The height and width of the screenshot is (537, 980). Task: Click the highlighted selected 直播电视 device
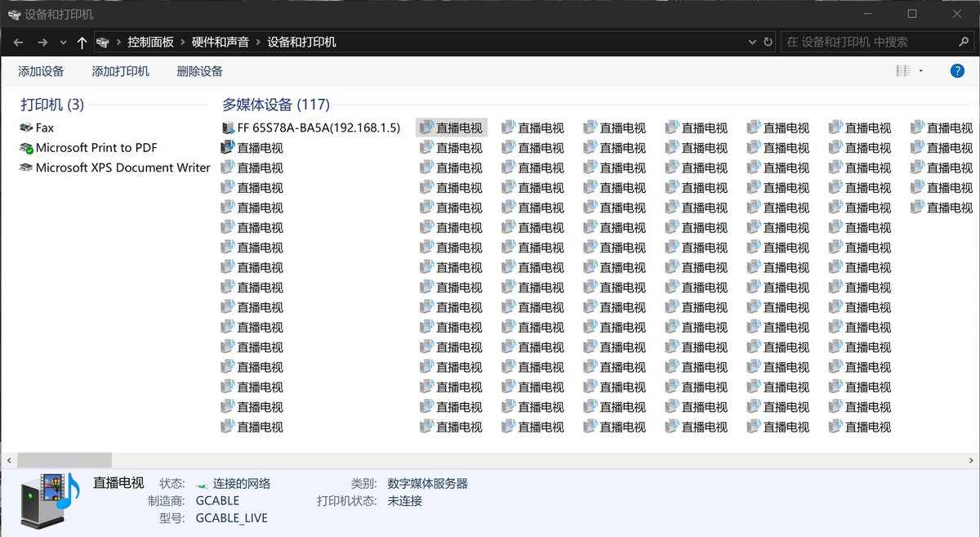click(452, 128)
